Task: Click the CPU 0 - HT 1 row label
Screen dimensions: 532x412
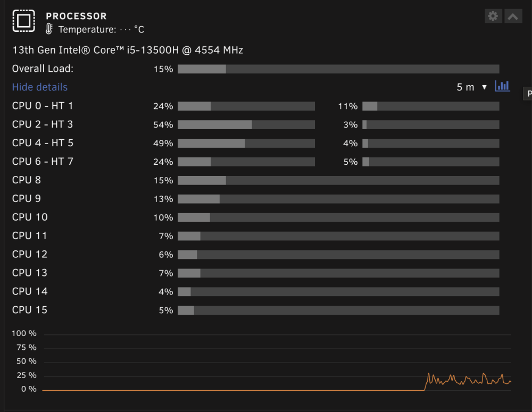Action: pos(43,106)
